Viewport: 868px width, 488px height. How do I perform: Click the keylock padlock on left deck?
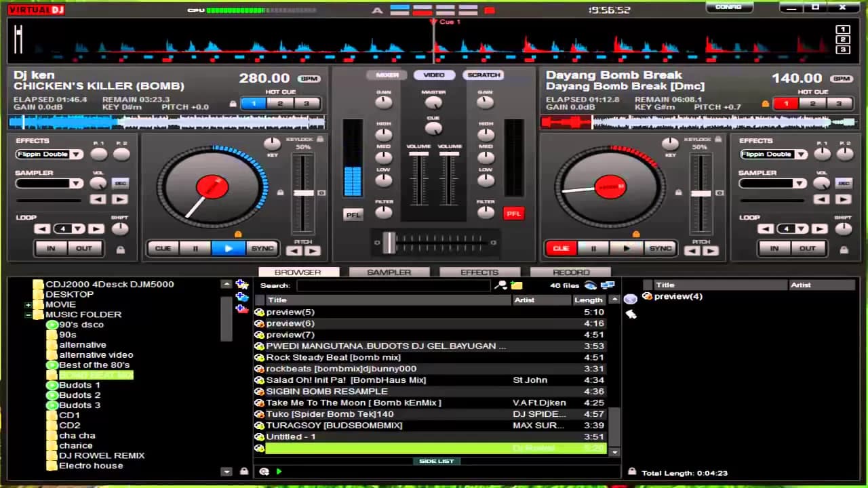320,139
